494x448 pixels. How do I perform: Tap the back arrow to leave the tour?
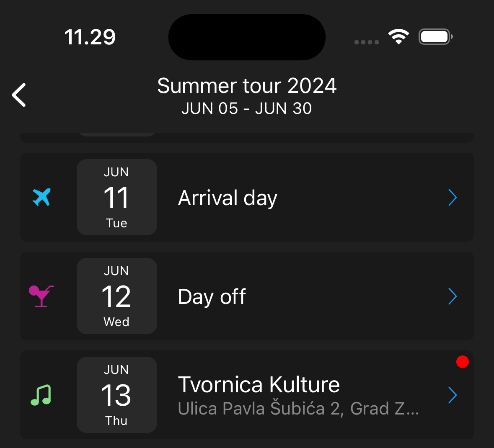[18, 95]
